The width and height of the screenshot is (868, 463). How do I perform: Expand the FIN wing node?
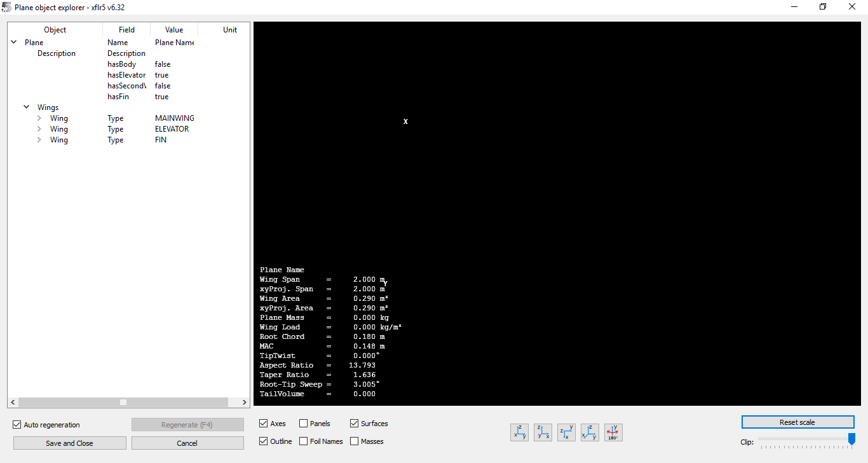39,140
